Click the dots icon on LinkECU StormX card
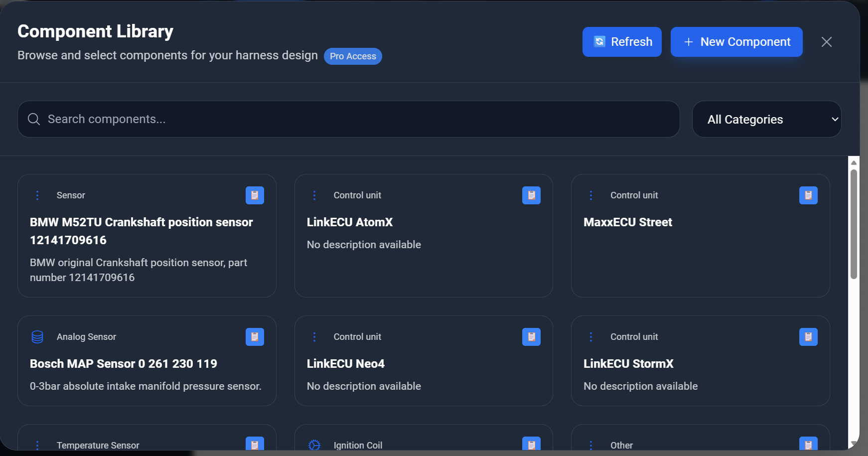This screenshot has height=456, width=868. [591, 337]
